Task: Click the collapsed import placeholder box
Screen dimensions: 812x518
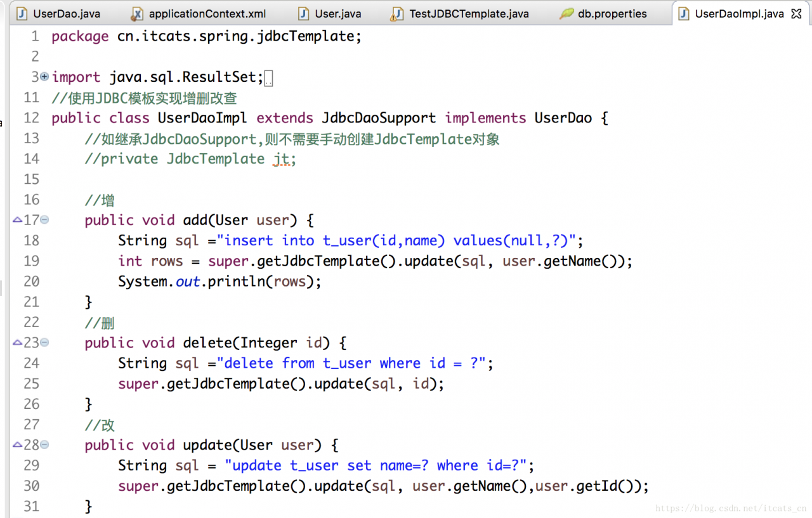Action: point(268,79)
